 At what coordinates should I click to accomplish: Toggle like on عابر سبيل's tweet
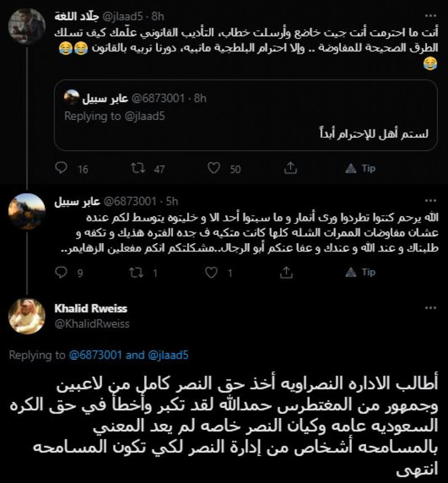213,272
